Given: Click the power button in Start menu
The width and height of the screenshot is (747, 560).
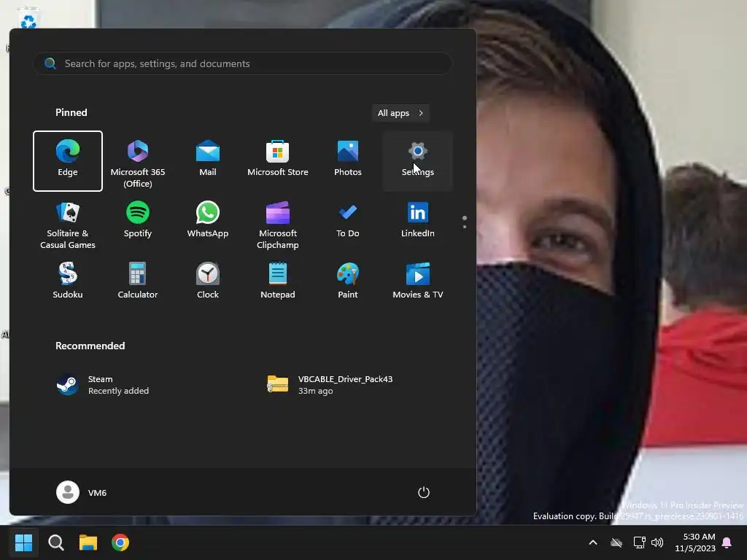Looking at the screenshot, I should (x=424, y=492).
